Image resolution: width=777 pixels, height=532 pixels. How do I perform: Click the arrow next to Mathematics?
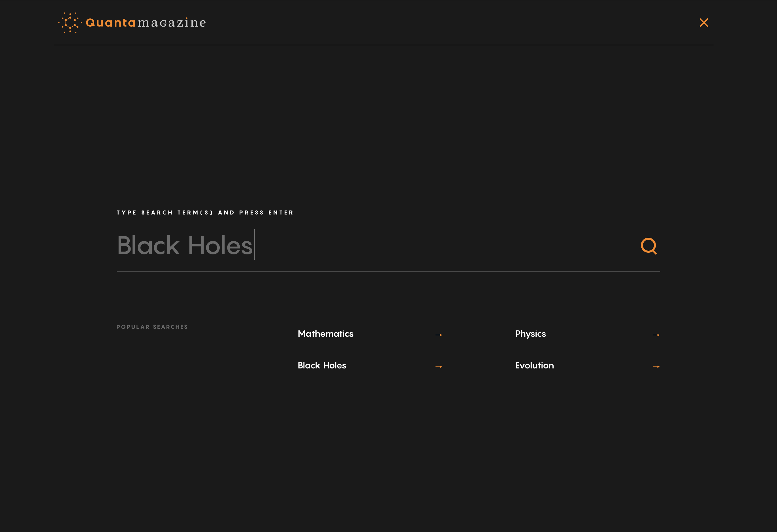coord(439,335)
